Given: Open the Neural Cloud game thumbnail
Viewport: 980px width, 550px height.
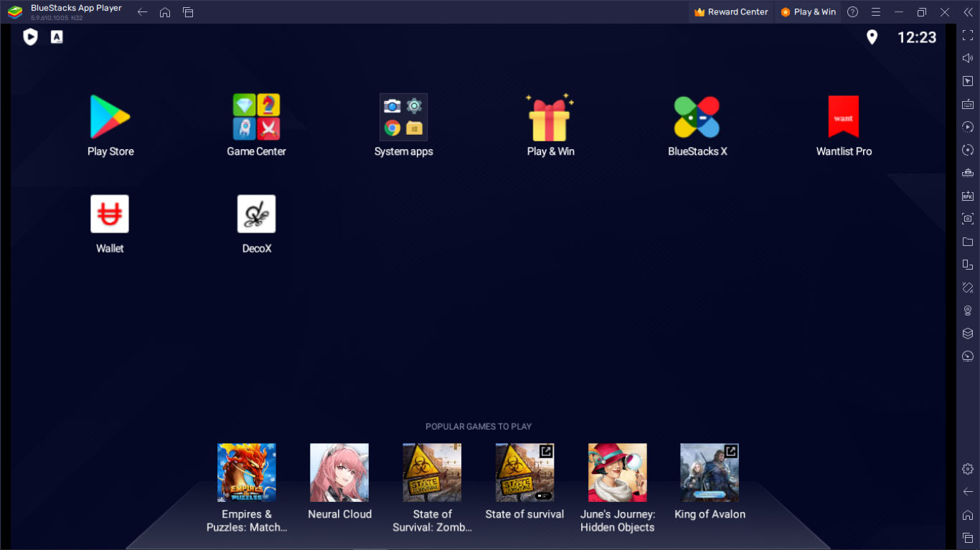Looking at the screenshot, I should 339,473.
